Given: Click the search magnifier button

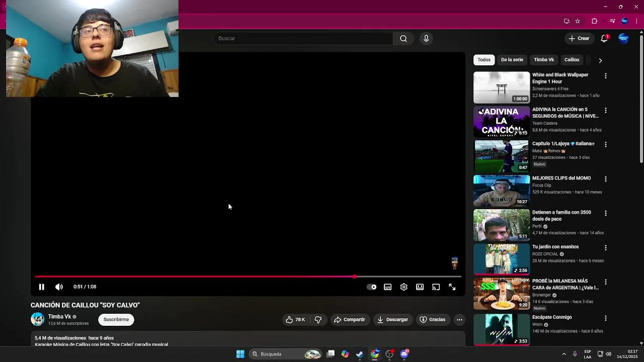Looking at the screenshot, I should point(403,38).
